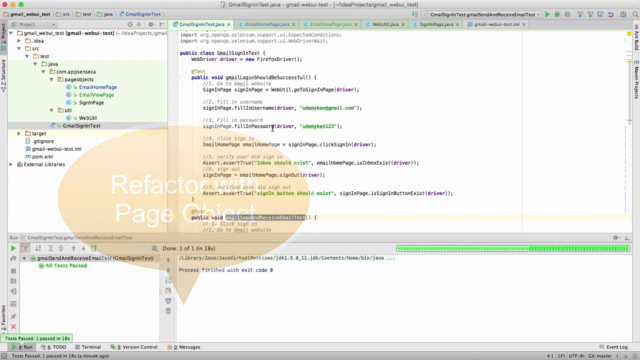640x360 pixels.
Task: Select pom.xml in project tree
Action: tap(42, 157)
